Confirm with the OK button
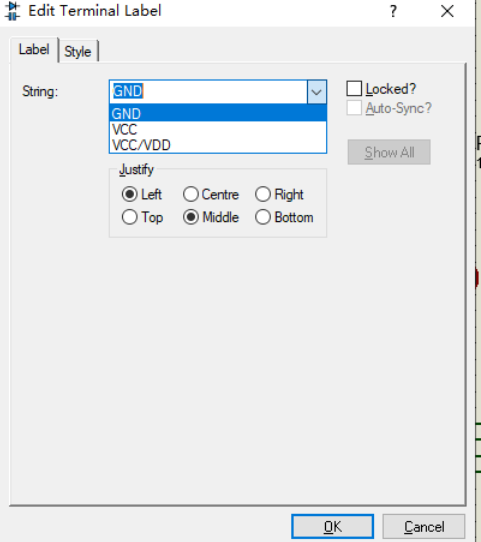 click(x=332, y=526)
